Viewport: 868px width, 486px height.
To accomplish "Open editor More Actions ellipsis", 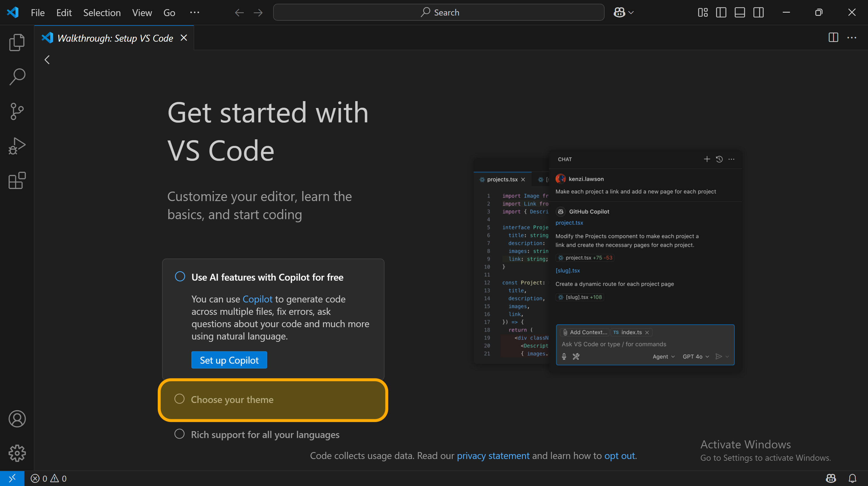I will coord(852,37).
